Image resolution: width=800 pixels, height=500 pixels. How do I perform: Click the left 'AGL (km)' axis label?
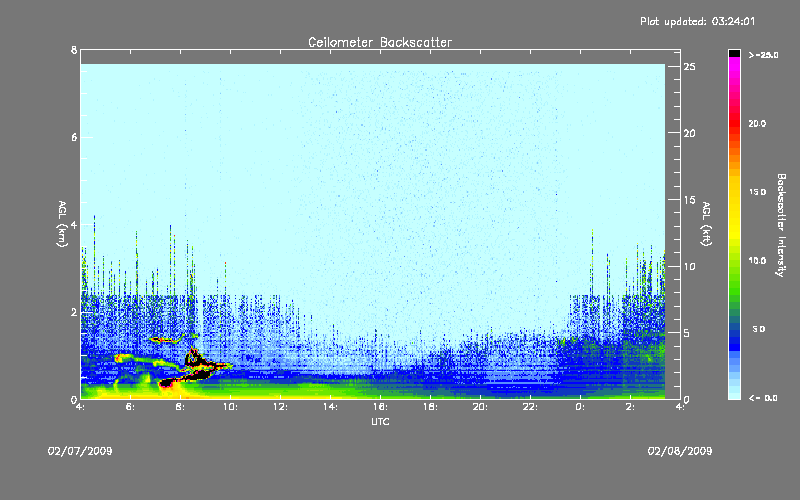click(62, 224)
